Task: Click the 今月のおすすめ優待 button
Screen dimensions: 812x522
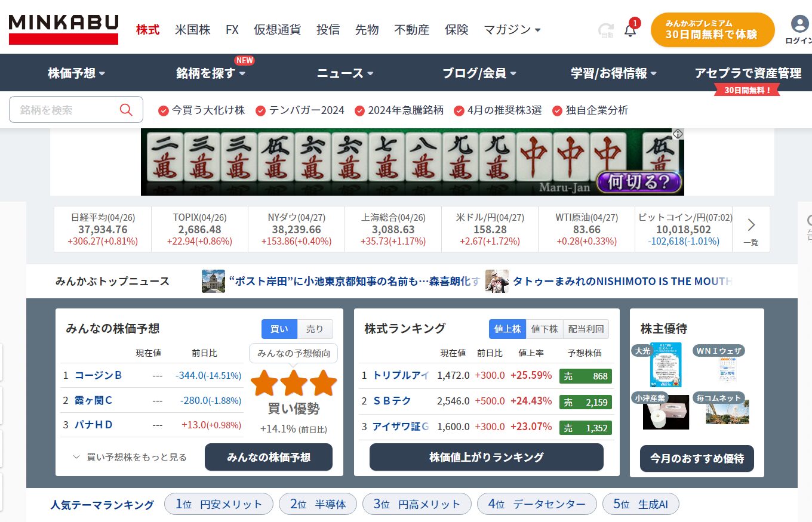Action: tap(697, 458)
